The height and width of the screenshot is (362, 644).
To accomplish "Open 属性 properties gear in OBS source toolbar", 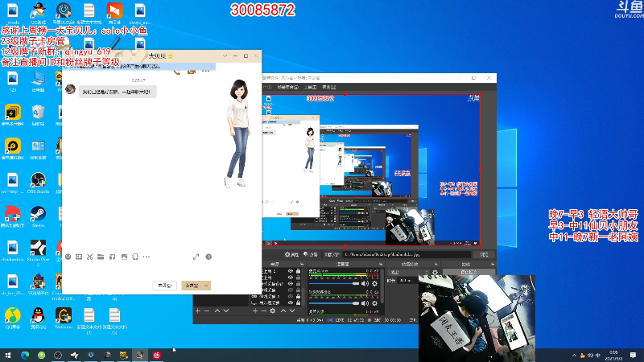I will click(x=291, y=255).
